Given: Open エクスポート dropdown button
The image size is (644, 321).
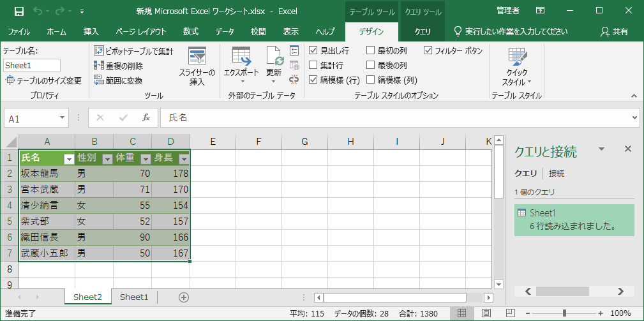Looking at the screenshot, I should 241,65.
